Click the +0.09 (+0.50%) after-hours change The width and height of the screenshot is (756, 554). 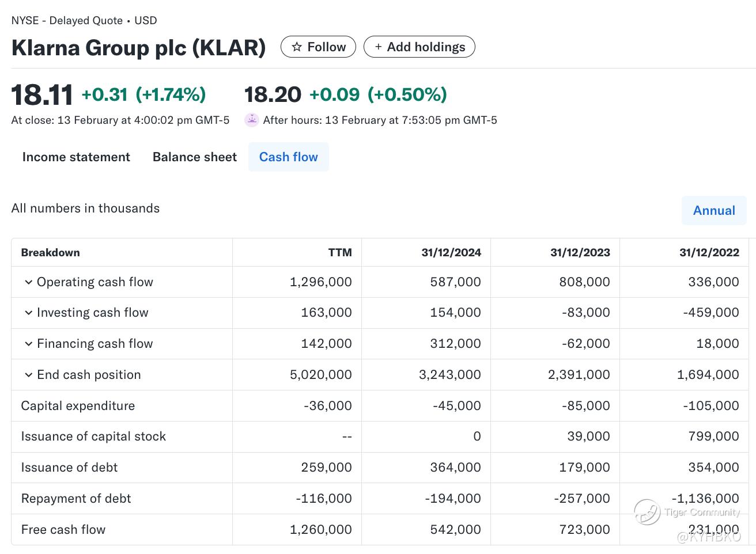378,94
